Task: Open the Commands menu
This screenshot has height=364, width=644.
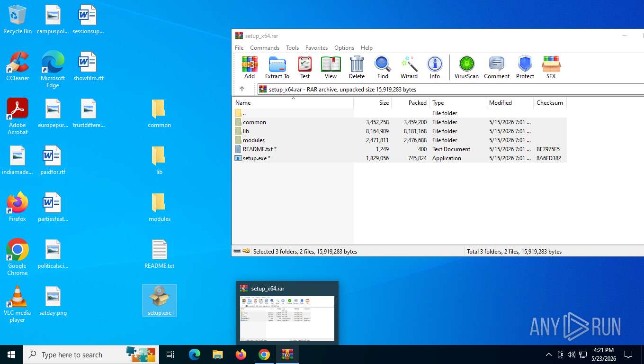Action: [x=265, y=48]
